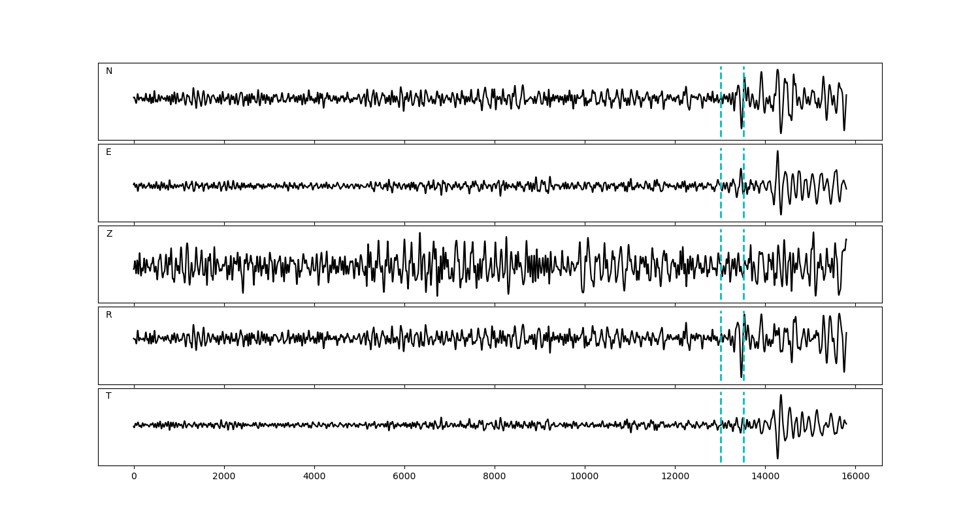
Task: Click the 10000 x-axis tick label
Action: pyautogui.click(x=585, y=477)
